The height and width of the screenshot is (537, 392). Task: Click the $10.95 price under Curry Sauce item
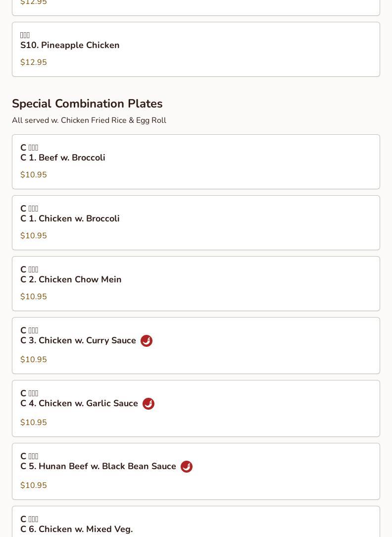[34, 360]
